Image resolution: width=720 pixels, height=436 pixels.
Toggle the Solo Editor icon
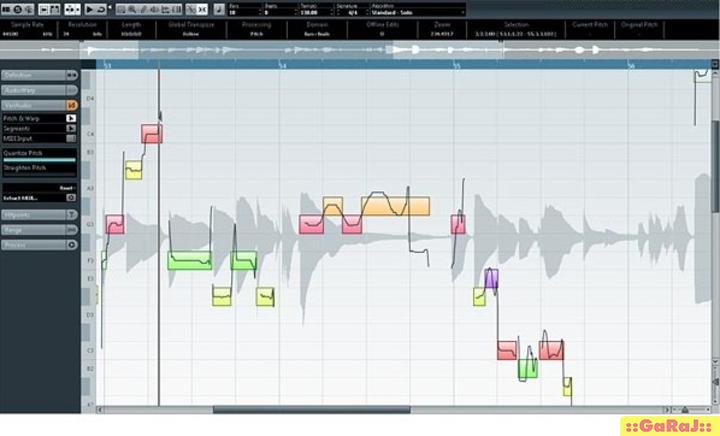[x=17, y=9]
